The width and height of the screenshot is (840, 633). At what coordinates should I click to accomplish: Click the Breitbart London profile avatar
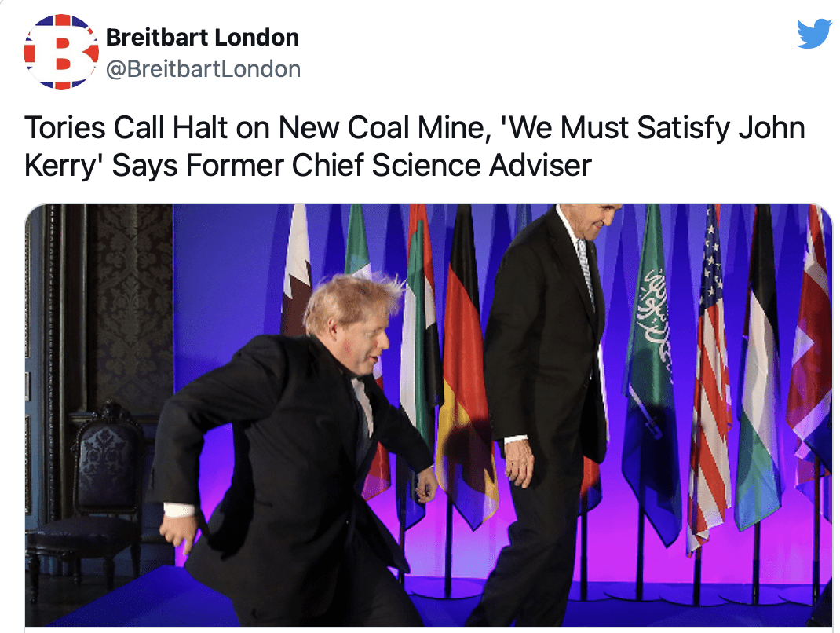pos(61,52)
